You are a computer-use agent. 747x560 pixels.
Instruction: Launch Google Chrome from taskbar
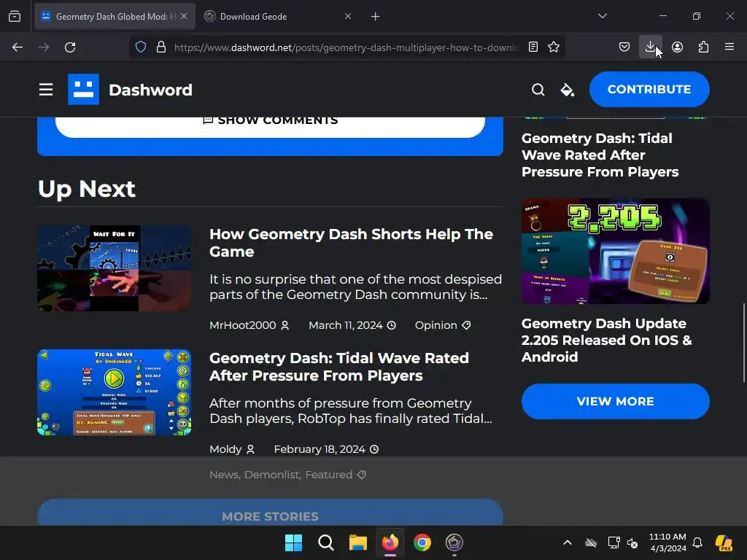(x=422, y=542)
